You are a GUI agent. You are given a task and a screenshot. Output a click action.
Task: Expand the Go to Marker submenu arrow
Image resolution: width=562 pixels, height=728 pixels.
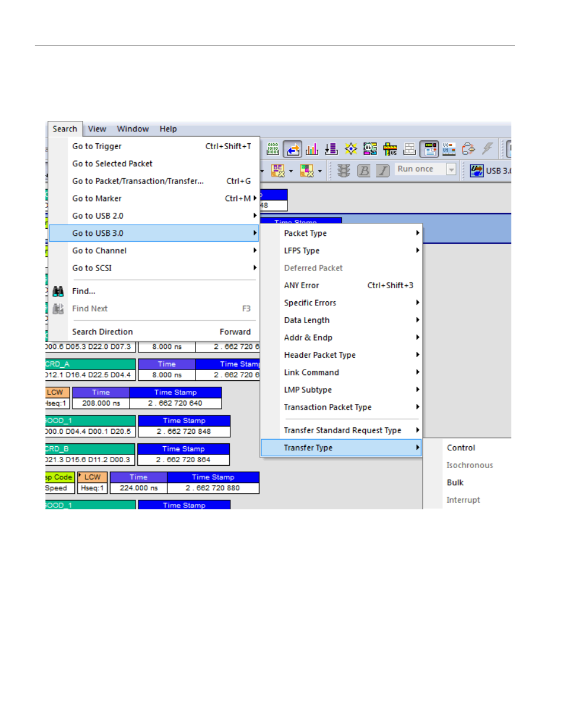click(x=255, y=199)
